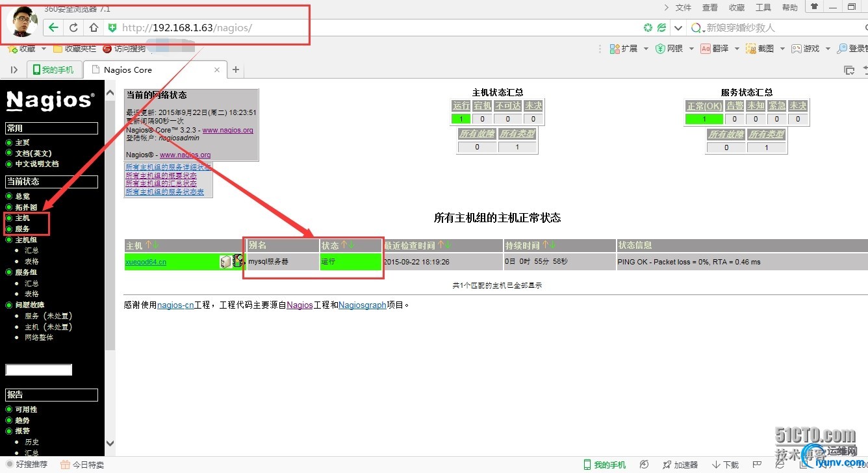Expand the 游戏 dropdown arrow
The height and width of the screenshot is (473, 868).
pos(827,49)
